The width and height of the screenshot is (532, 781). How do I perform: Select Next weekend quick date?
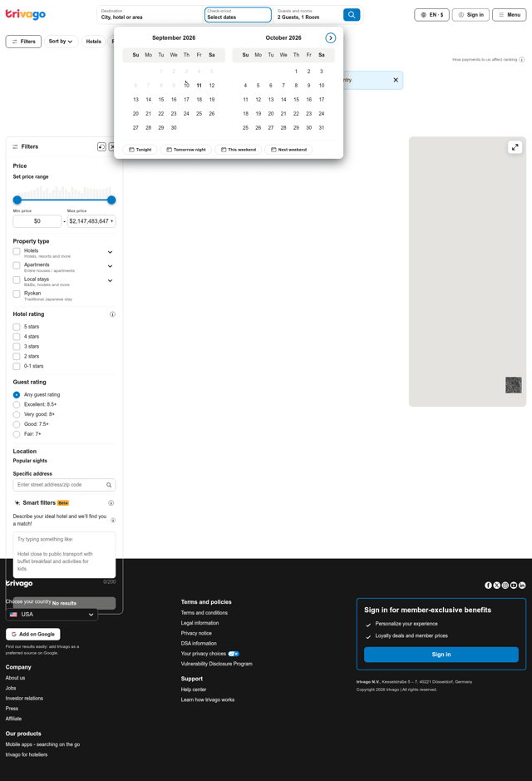click(288, 150)
